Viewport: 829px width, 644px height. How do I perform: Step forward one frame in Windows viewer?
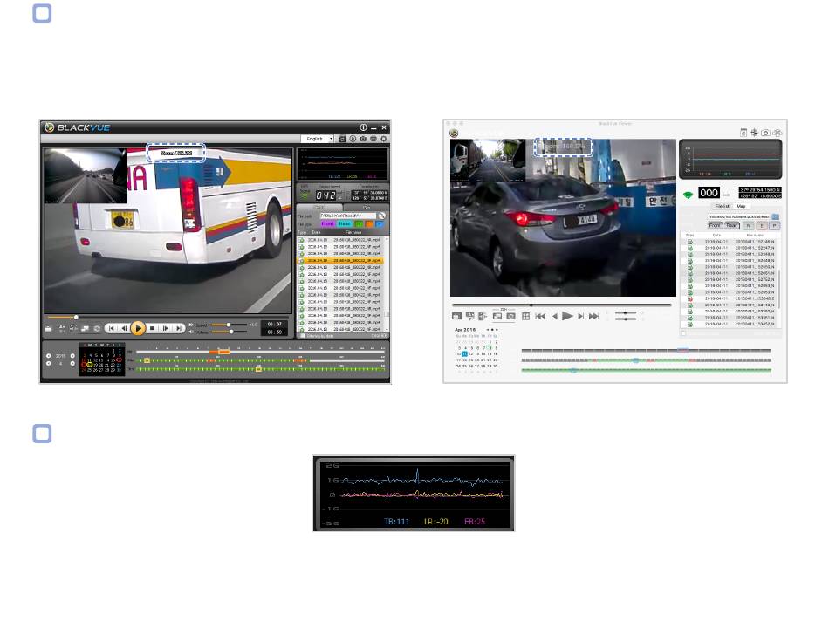[x=166, y=328]
